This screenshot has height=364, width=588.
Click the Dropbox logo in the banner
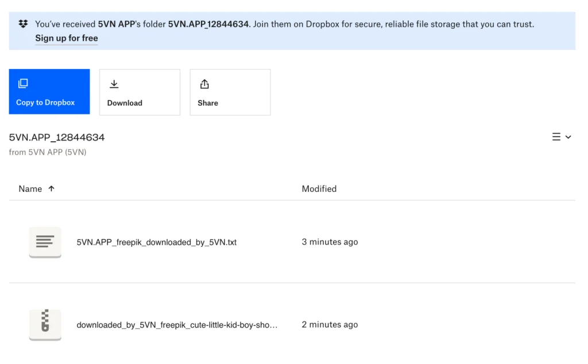[x=23, y=24]
